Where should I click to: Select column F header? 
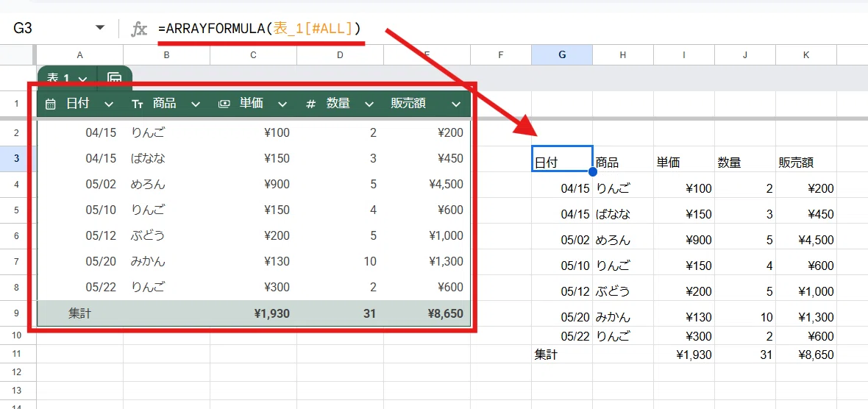[x=500, y=54]
